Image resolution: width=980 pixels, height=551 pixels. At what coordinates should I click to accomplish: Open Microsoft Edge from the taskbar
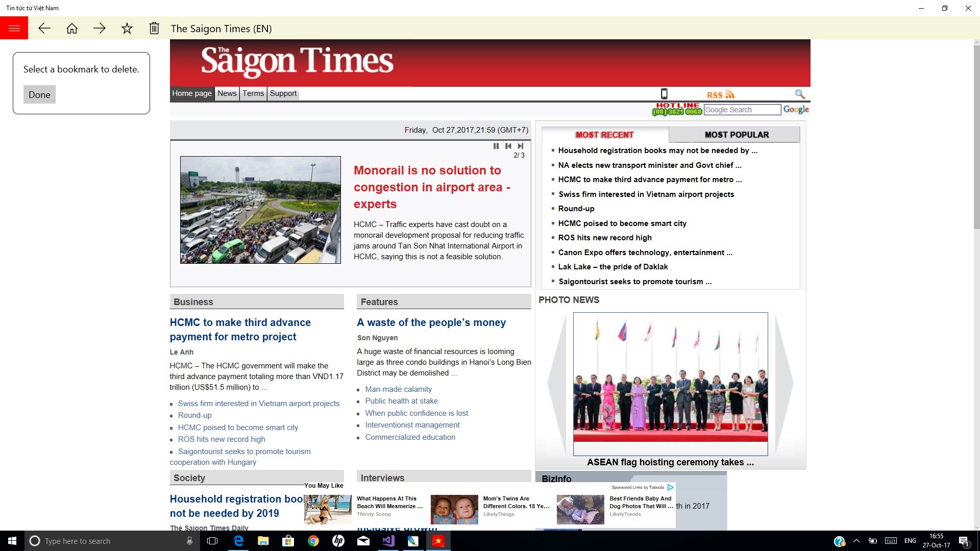point(238,541)
